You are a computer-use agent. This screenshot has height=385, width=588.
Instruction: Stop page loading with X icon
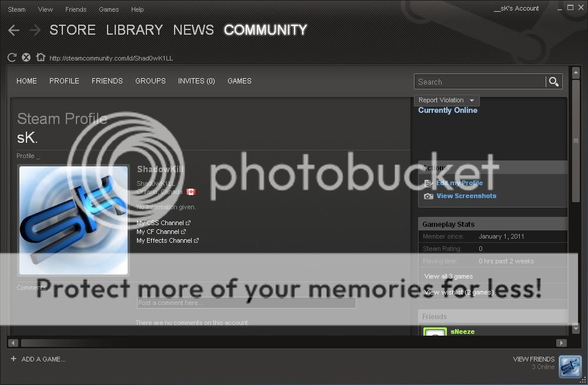click(x=26, y=58)
